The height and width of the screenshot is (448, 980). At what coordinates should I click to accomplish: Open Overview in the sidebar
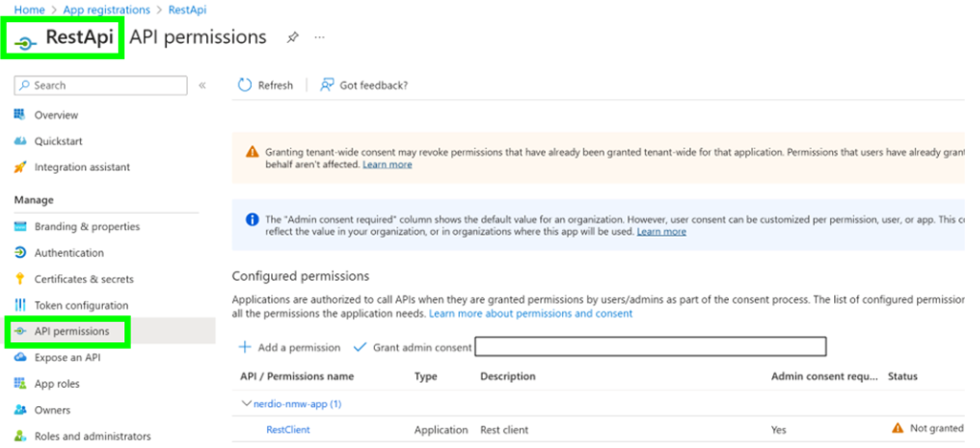(56, 116)
